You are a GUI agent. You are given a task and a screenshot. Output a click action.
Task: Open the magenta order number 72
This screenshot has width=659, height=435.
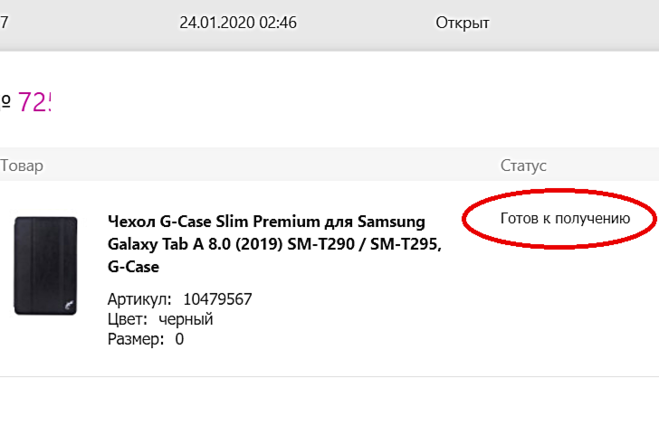[x=33, y=102]
